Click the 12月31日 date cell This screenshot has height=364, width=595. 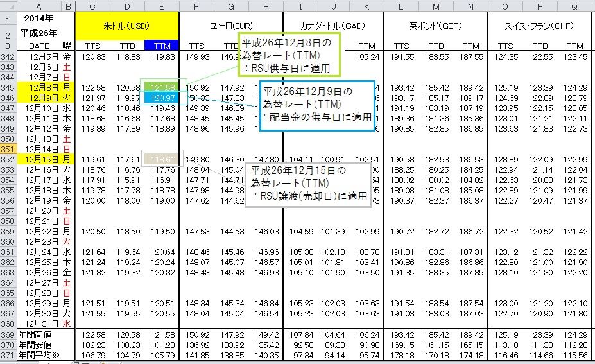point(39,324)
